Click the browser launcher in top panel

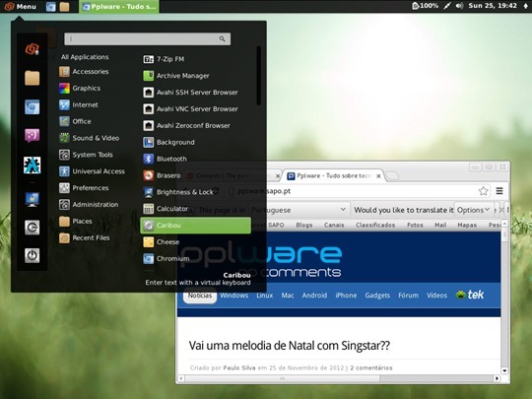pos(50,7)
